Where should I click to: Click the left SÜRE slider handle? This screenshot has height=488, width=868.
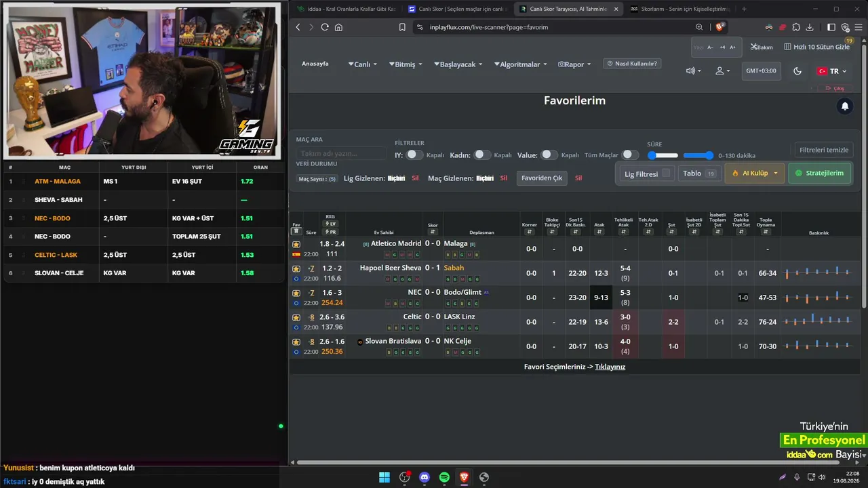click(x=652, y=155)
